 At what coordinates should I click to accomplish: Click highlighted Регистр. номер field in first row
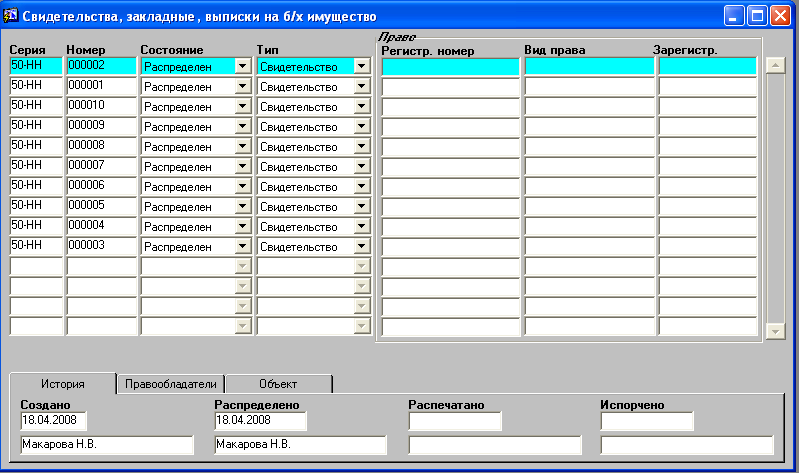[451, 66]
